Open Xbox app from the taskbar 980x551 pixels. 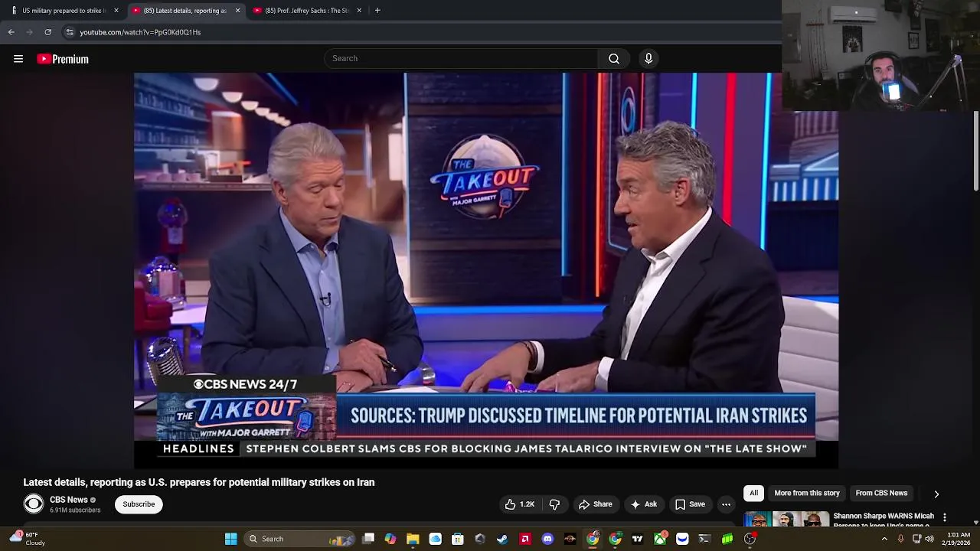(x=660, y=539)
